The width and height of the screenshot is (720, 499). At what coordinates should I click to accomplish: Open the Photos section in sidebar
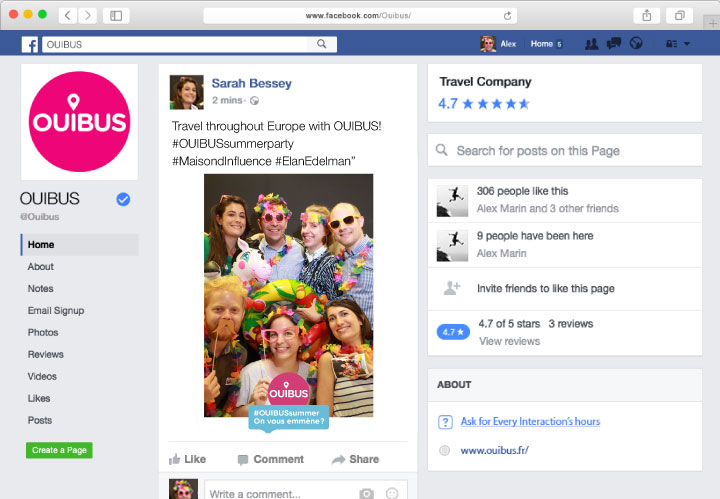click(43, 332)
